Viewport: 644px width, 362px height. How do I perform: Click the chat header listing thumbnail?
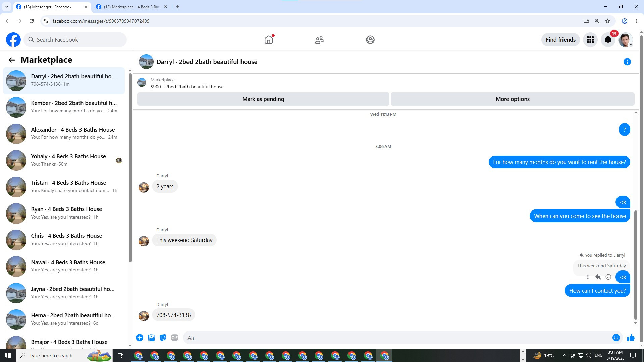[x=146, y=62]
